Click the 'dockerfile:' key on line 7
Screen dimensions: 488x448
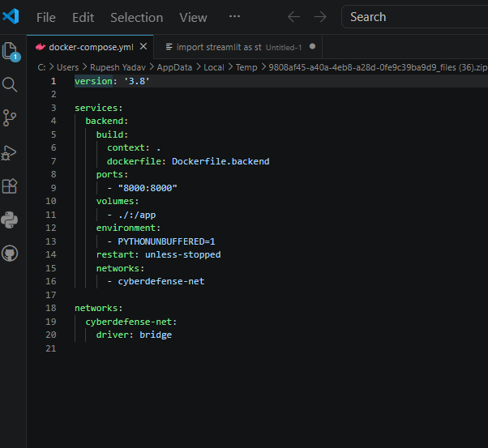(136, 161)
